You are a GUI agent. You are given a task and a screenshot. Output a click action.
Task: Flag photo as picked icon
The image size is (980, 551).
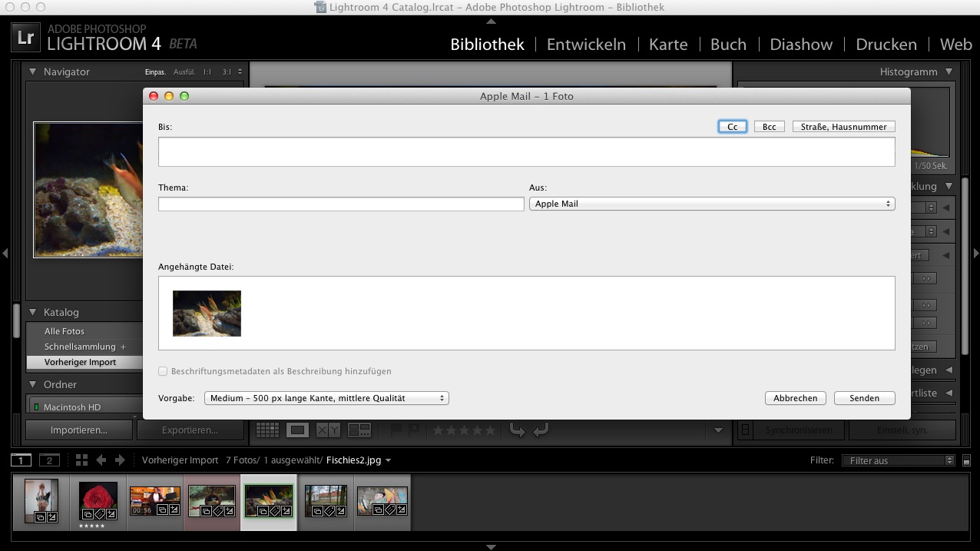point(396,430)
